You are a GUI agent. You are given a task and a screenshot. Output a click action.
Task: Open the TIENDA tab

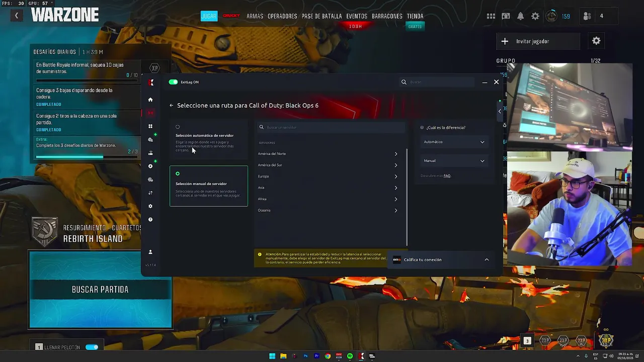click(x=415, y=16)
